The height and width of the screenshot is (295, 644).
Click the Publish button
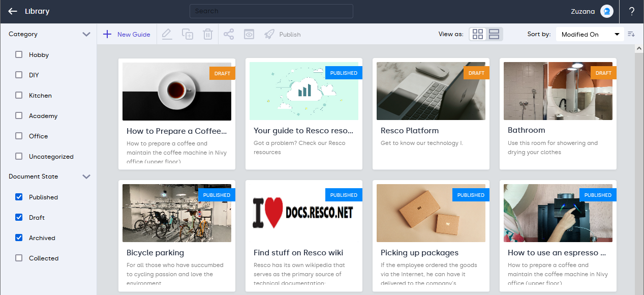click(283, 34)
